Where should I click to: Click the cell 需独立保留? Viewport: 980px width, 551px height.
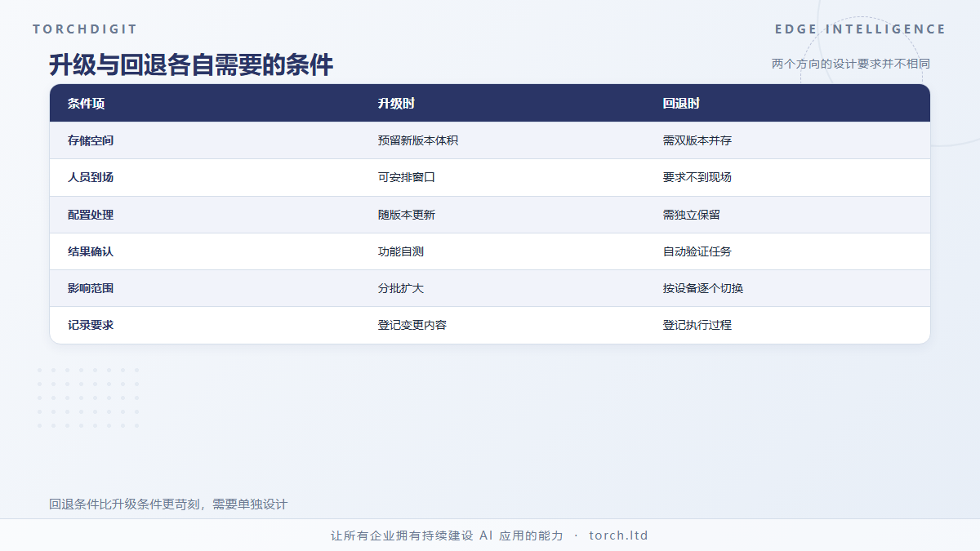pos(692,215)
